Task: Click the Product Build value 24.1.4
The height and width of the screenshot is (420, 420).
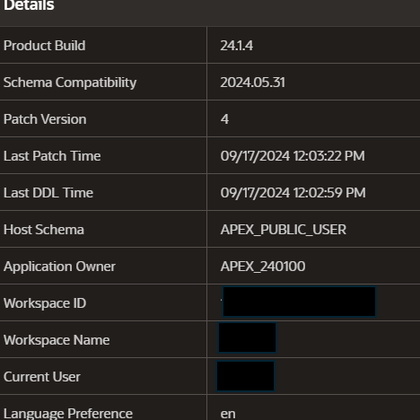Action: (x=236, y=45)
